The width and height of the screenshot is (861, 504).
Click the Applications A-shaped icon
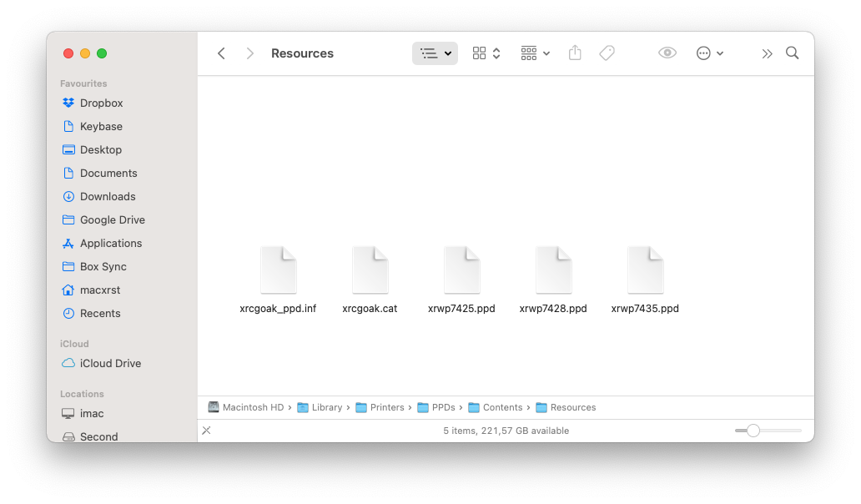68,243
